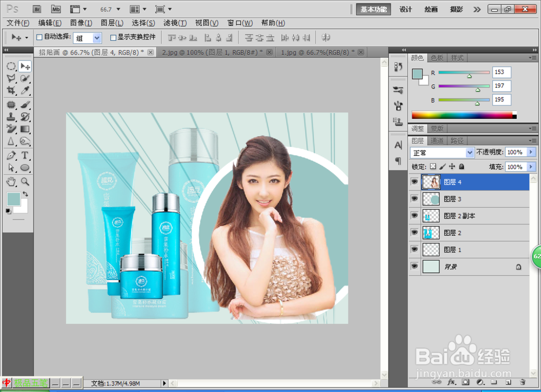This screenshot has width=541, height=392.
Task: Switch to the 基本功能 workspace
Action: 373,9
